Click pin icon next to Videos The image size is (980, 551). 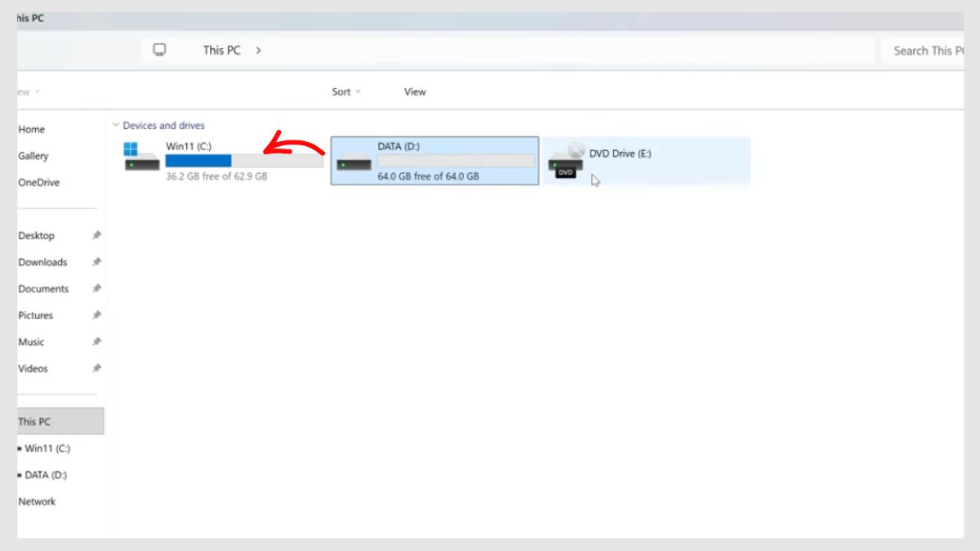click(x=96, y=368)
